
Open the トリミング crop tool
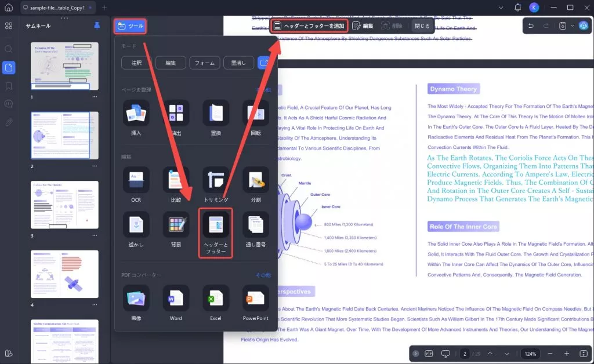point(216,185)
